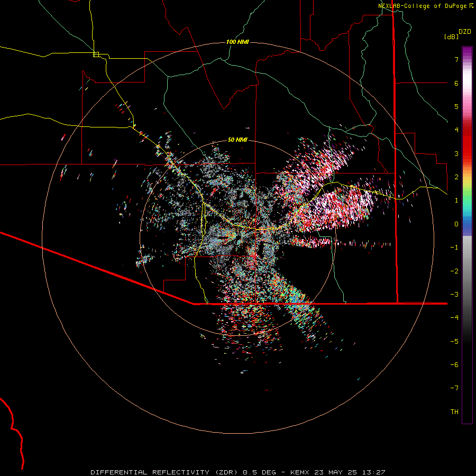Viewport: 476px width, 476px height.
Task: Click the -4 value on color scale
Action: click(454, 318)
